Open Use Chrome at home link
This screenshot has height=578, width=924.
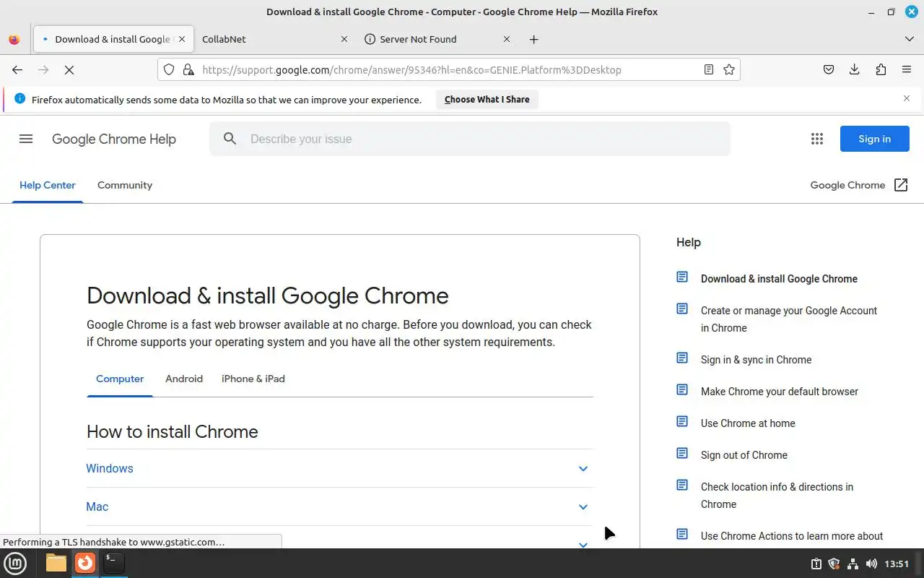(x=748, y=423)
